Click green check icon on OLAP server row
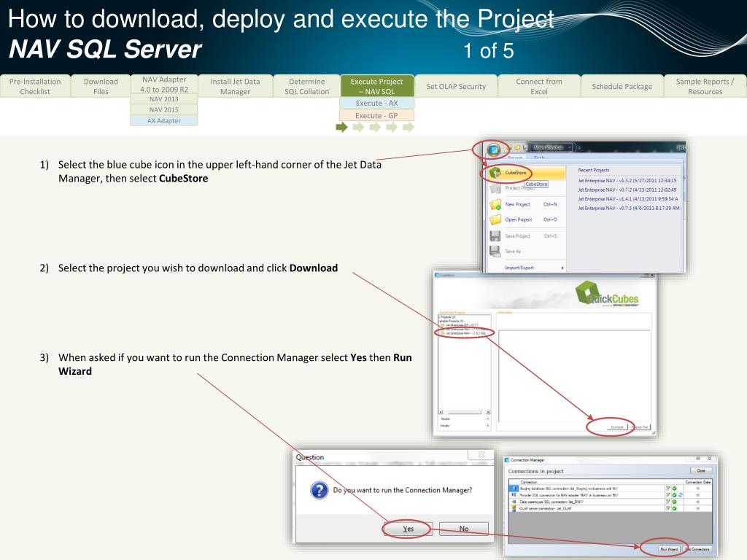 675,508
